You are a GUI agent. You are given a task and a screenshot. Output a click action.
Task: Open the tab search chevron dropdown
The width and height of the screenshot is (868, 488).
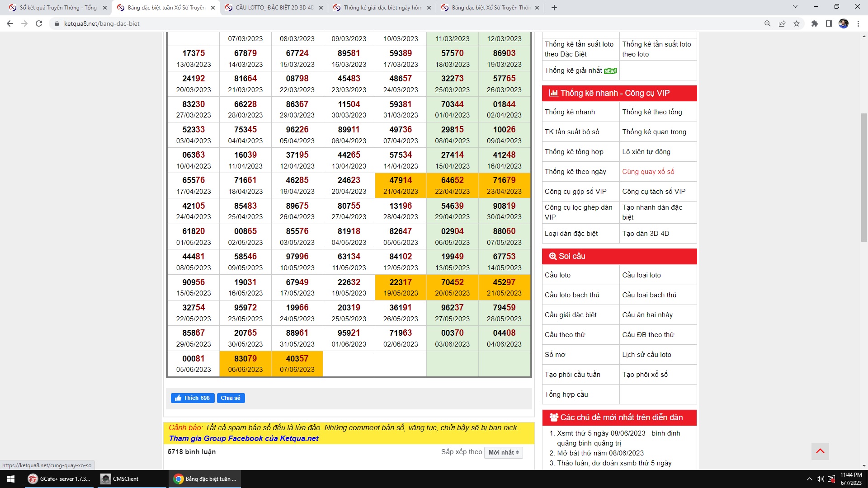click(795, 7)
